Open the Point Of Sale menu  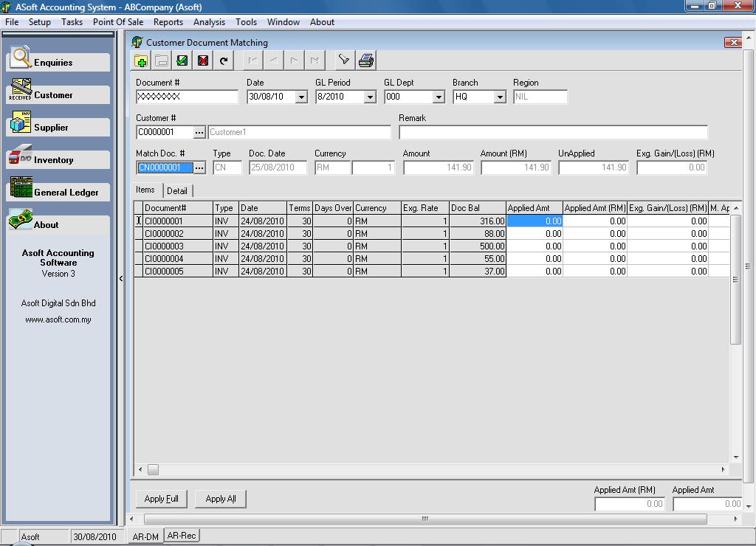click(x=118, y=22)
